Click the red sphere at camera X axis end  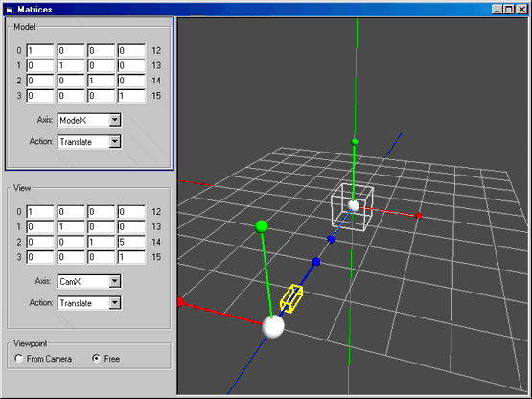[180, 302]
